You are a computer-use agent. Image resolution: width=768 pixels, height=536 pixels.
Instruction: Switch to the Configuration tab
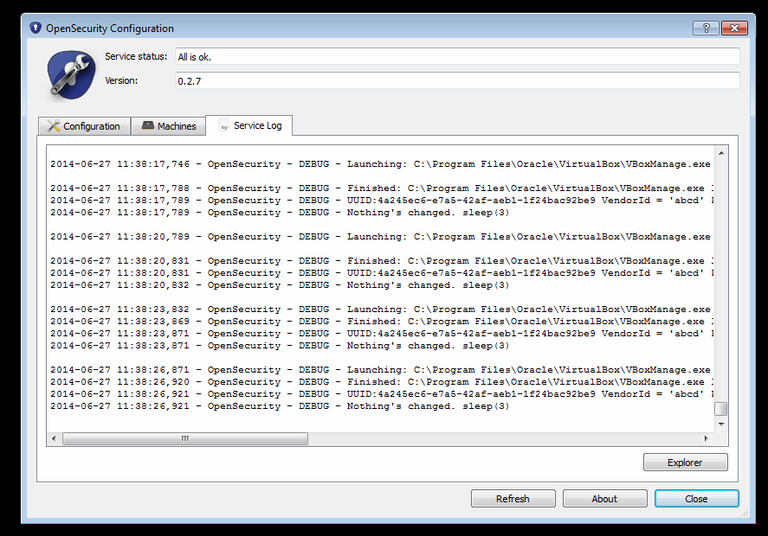91,126
